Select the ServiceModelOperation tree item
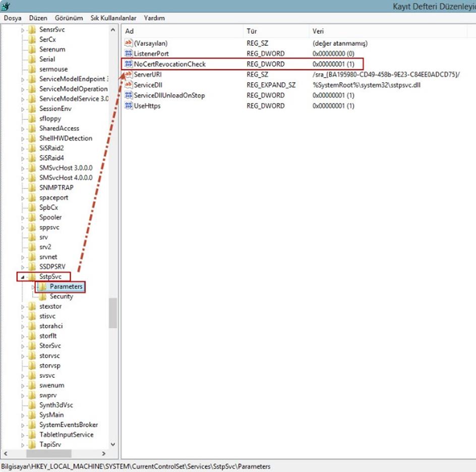The height and width of the screenshot is (472, 476). pos(74,89)
